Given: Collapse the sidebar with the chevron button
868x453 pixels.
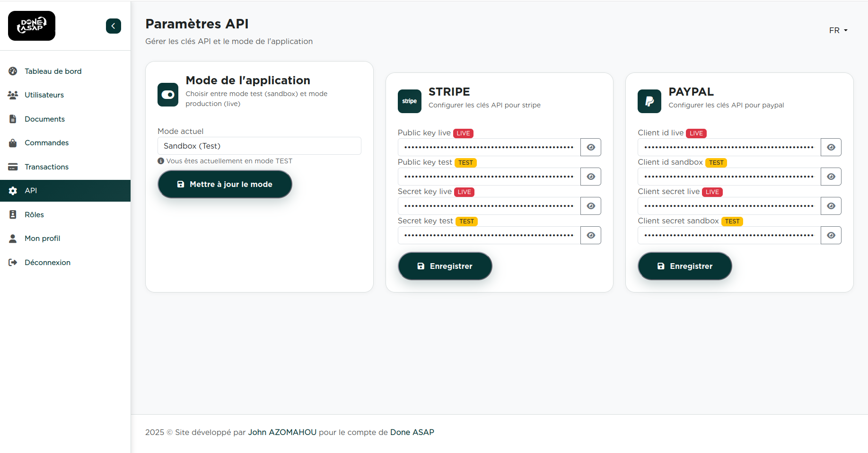Looking at the screenshot, I should coord(113,26).
